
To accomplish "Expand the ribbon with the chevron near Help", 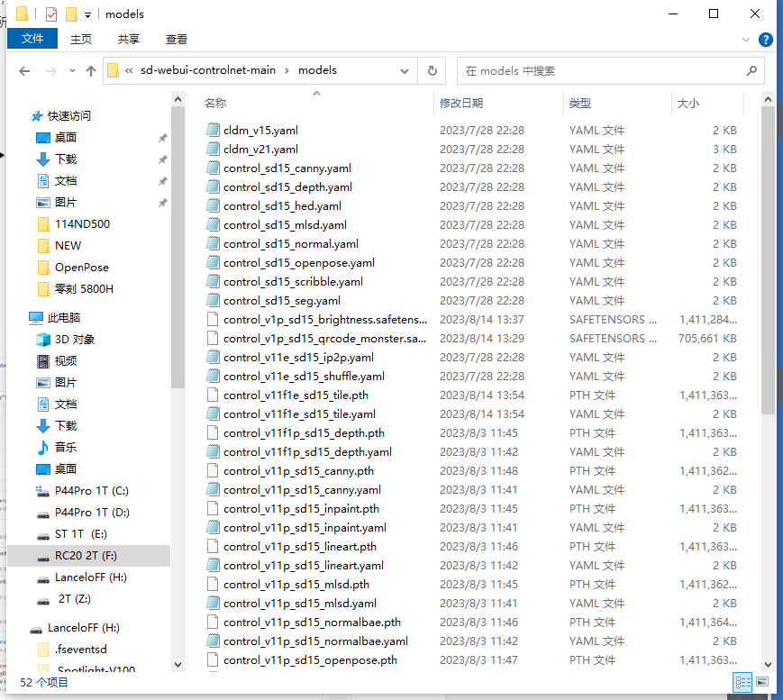I will click(746, 40).
